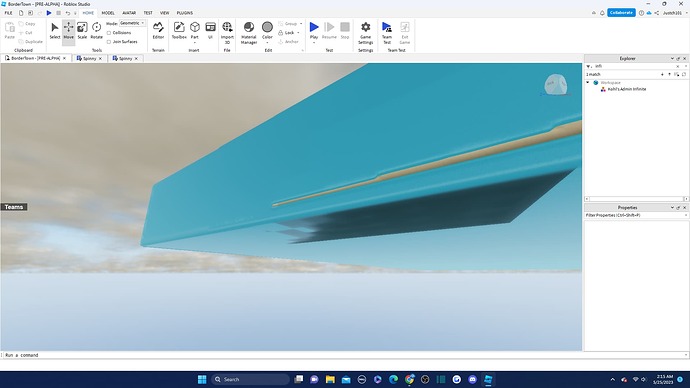
Task: Open the Material Manager
Action: click(249, 33)
